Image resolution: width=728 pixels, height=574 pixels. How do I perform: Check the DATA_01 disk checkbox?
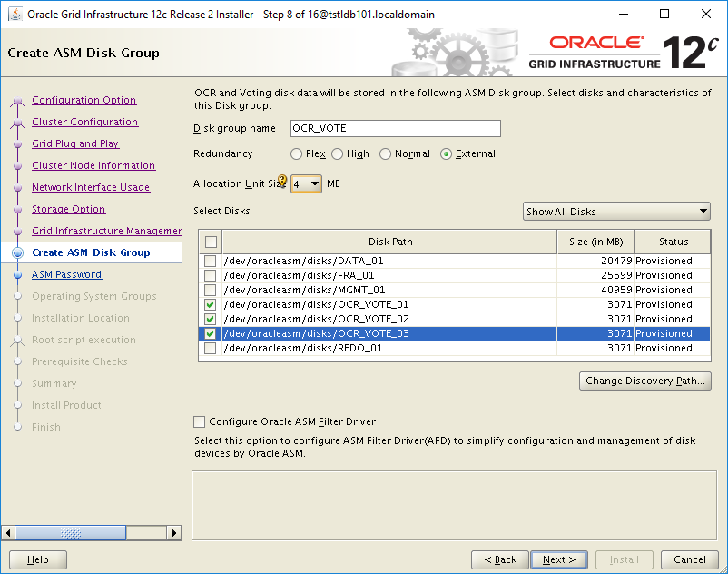click(211, 261)
